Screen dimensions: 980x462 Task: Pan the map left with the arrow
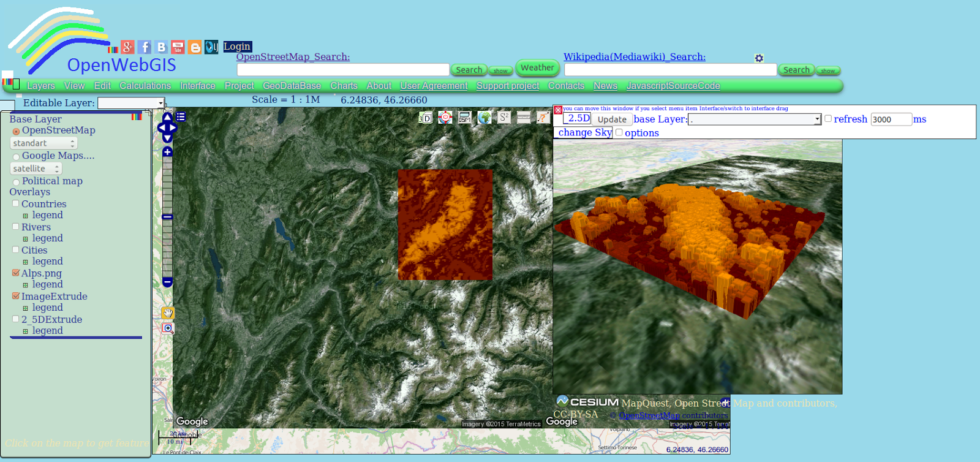click(x=161, y=127)
